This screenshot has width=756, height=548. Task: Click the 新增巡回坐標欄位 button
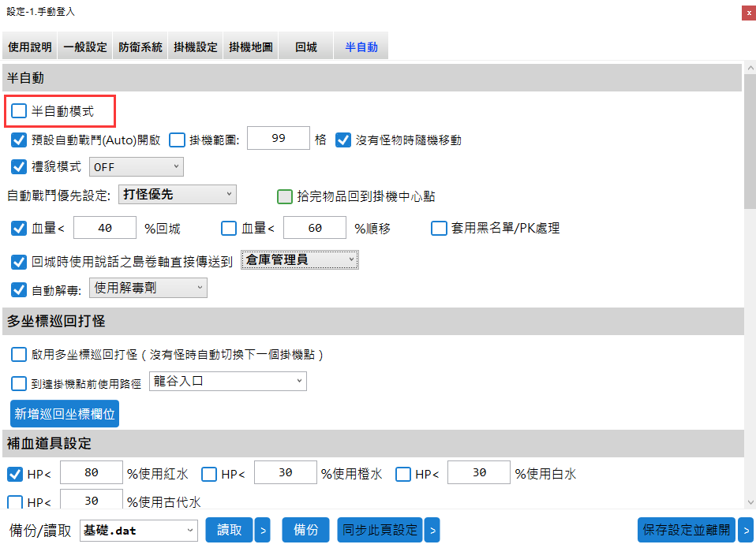click(65, 414)
